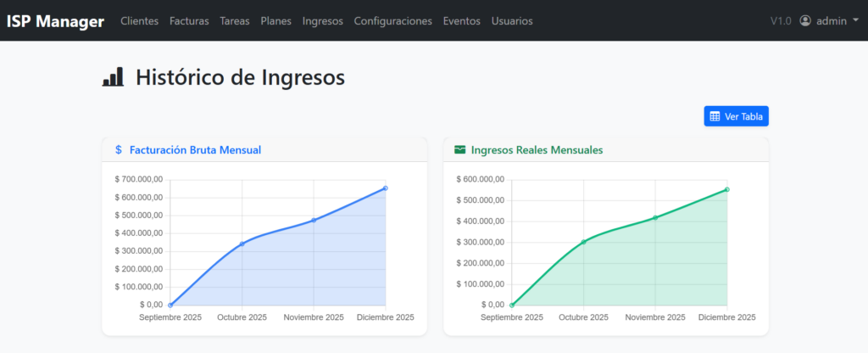Click the bar chart icon beside the heading
Image resolution: width=868 pixels, height=353 pixels.
pyautogui.click(x=113, y=77)
